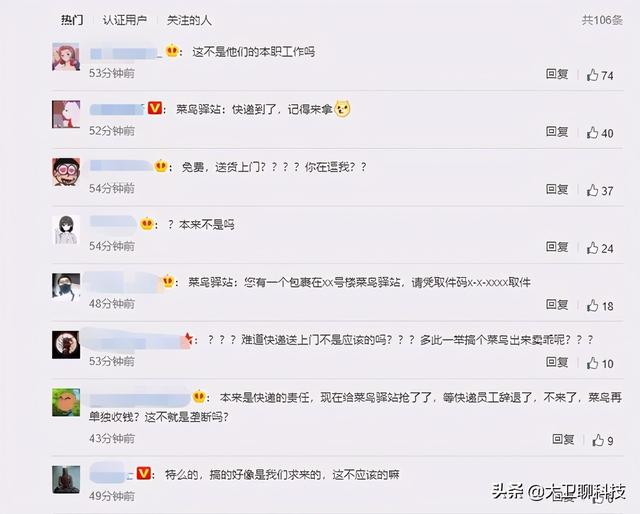
Task: Reply to the 这不是他们的本职工作吗 comment
Action: (x=557, y=74)
